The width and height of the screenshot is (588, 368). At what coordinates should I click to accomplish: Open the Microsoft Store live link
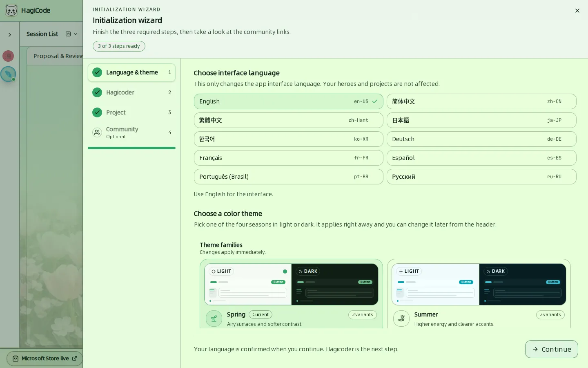45,359
